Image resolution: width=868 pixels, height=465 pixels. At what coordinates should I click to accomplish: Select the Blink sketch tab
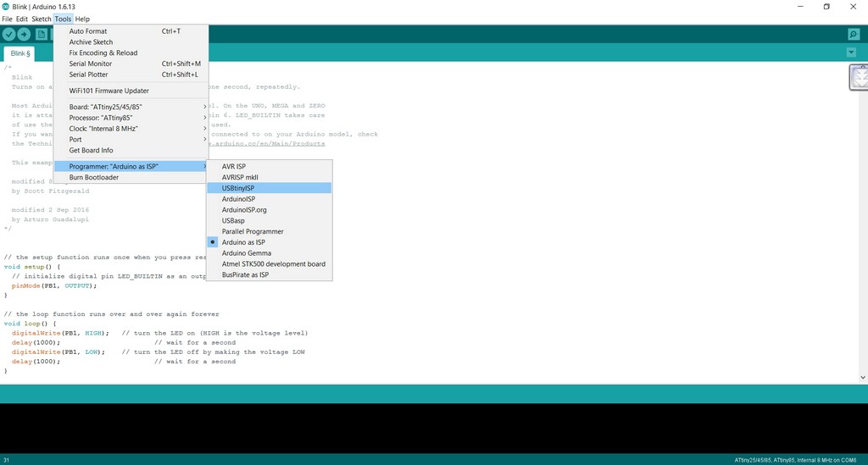pyautogui.click(x=20, y=53)
